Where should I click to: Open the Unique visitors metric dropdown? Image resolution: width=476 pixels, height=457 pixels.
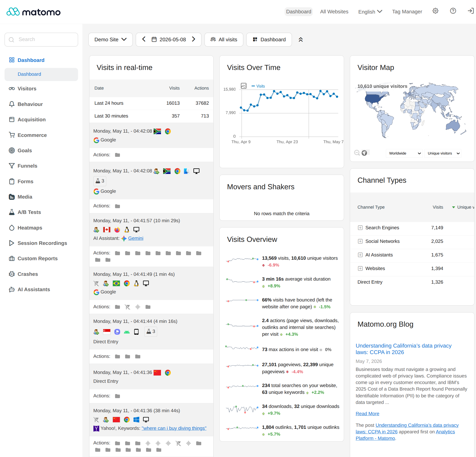point(443,153)
